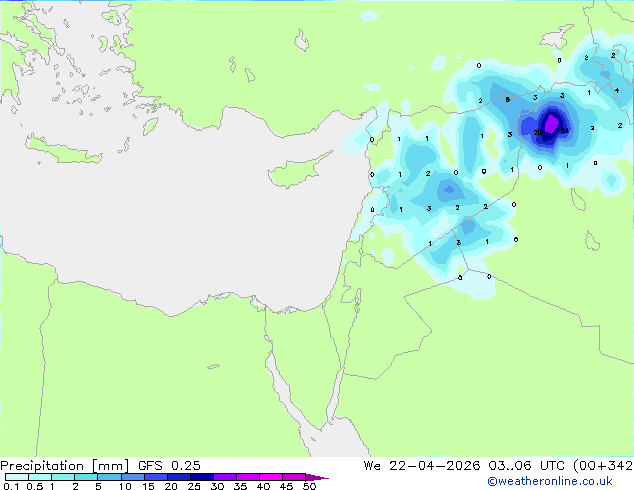Click the above-50 arrow tip of legend
This screenshot has height=490, width=634.
[317, 477]
